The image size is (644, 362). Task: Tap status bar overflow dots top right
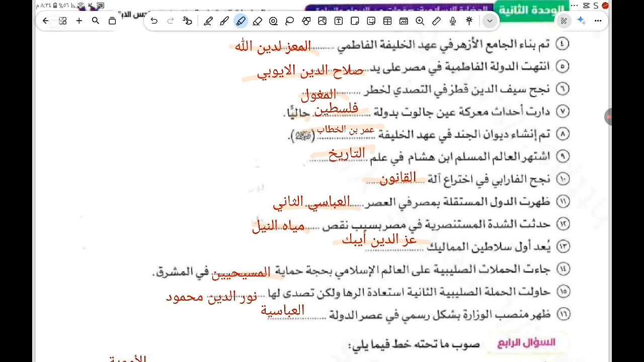coord(575,6)
